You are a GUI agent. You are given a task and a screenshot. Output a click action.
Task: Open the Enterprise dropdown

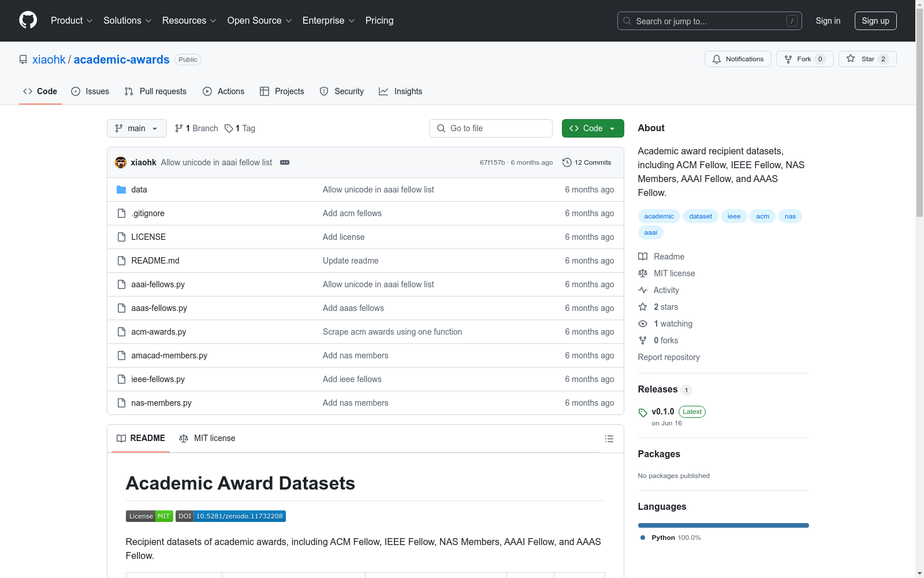click(329, 21)
